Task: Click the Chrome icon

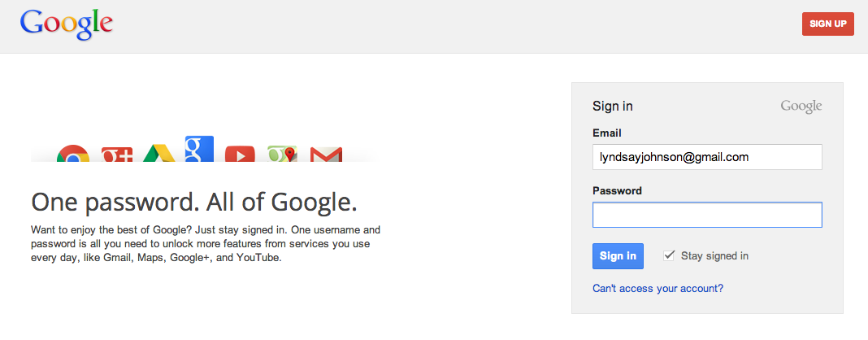Action: coord(72,155)
